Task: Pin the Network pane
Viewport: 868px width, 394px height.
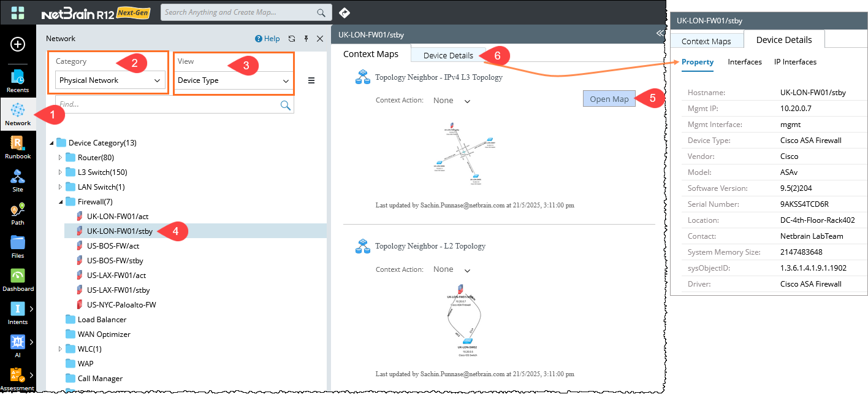Action: pyautogui.click(x=306, y=38)
